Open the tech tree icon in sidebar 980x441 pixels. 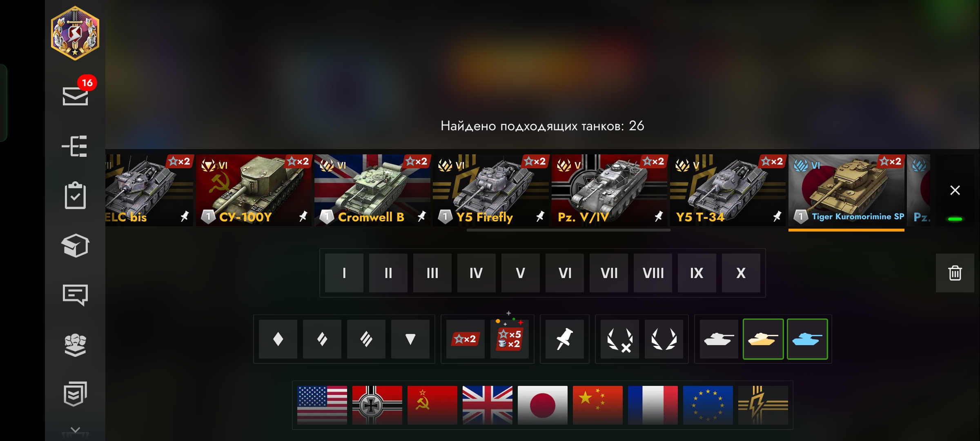pyautogui.click(x=75, y=146)
